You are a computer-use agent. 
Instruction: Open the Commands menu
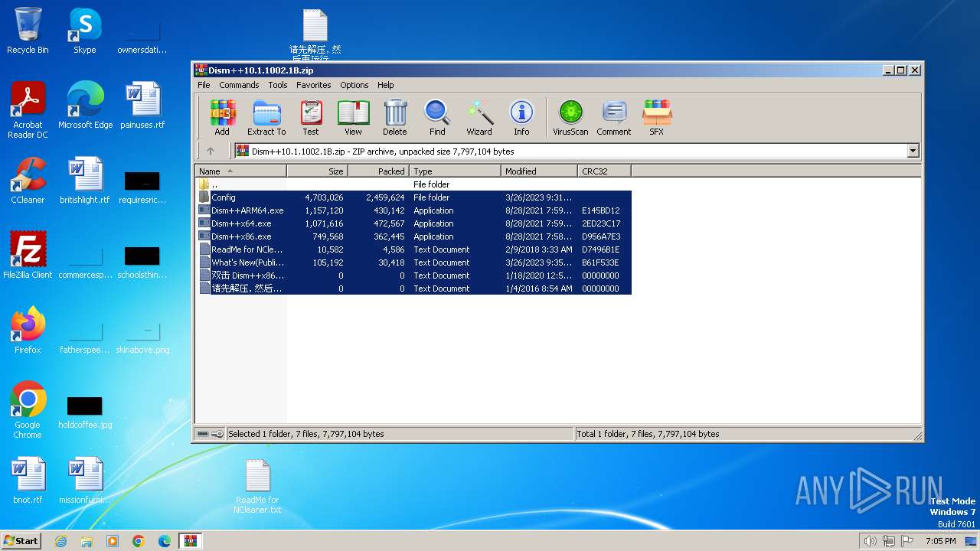coord(239,85)
